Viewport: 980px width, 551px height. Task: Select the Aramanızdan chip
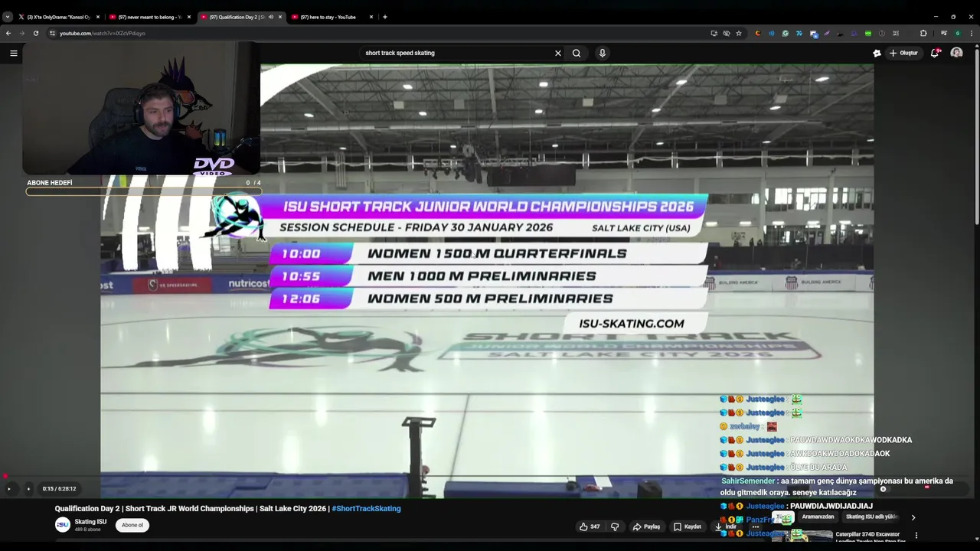pyautogui.click(x=818, y=517)
